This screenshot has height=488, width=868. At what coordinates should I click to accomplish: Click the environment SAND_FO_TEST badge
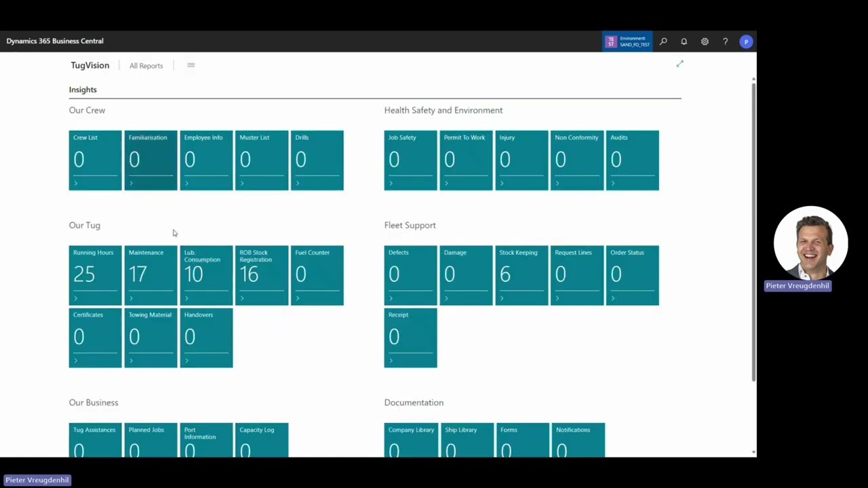(x=627, y=41)
